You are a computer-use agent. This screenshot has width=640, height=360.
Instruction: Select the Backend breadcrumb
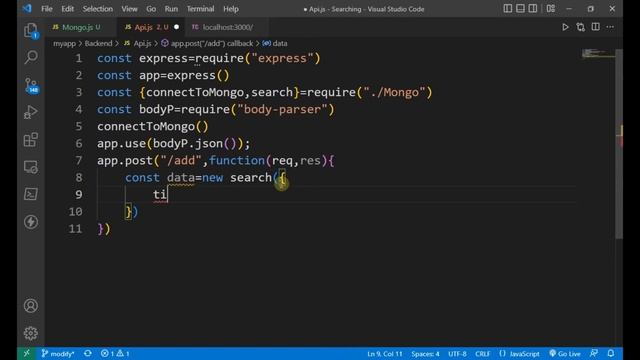click(x=98, y=43)
